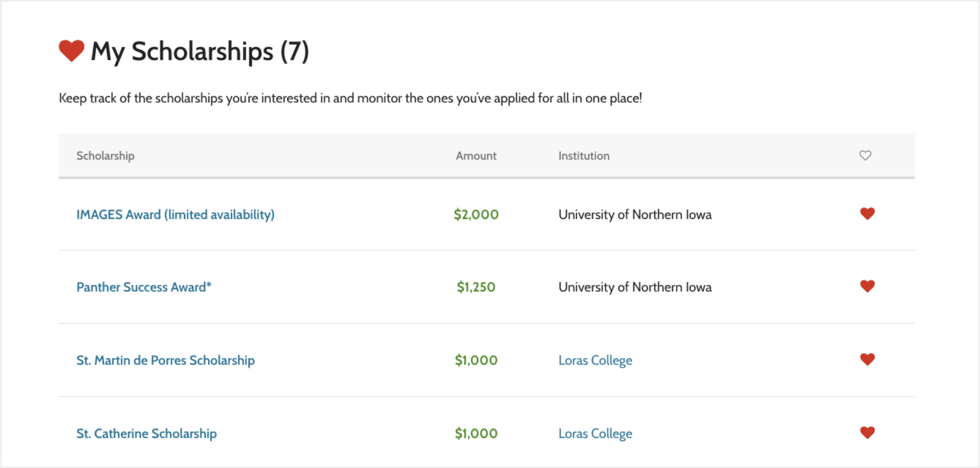Remove St. Martin de Porres Scholarship heart
980x468 pixels.
coord(867,359)
